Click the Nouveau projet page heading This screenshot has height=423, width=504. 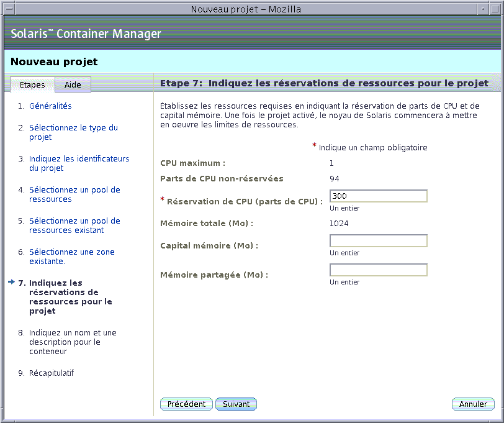[54, 61]
